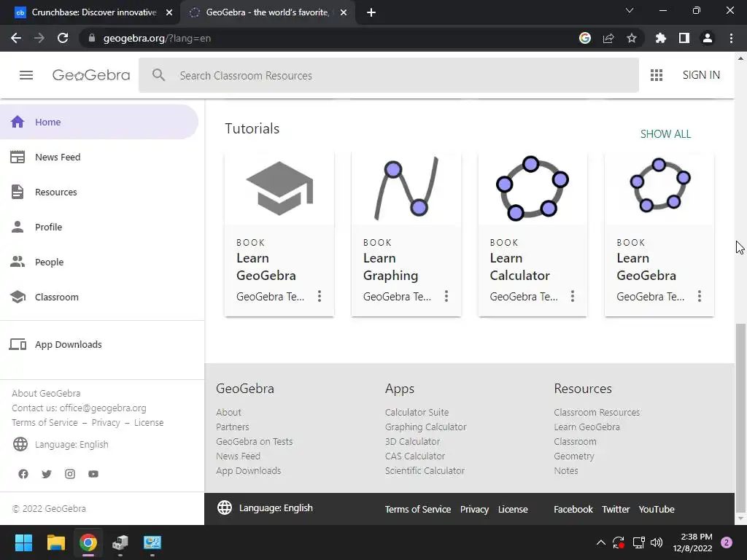Viewport: 747px width, 560px height.
Task: Click the page vertical scrollbar thumb
Action: point(740,417)
